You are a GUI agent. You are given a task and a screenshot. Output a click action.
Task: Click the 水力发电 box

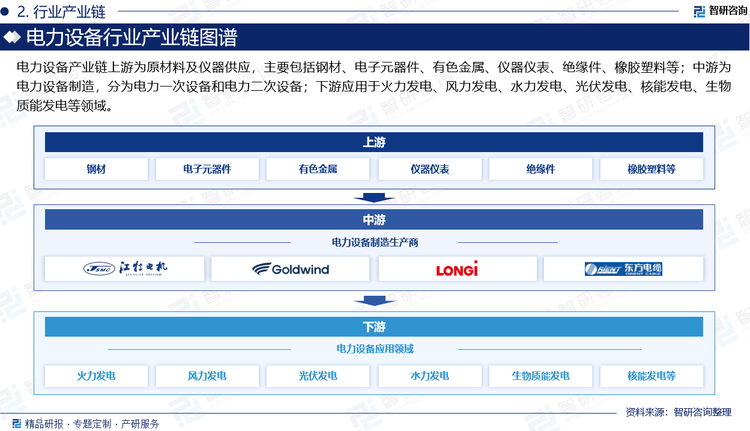[430, 376]
